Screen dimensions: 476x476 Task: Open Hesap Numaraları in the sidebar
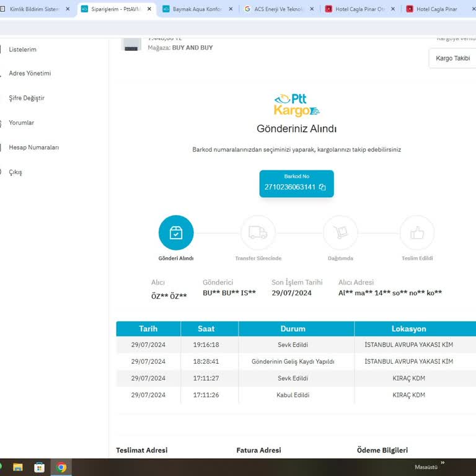click(33, 148)
